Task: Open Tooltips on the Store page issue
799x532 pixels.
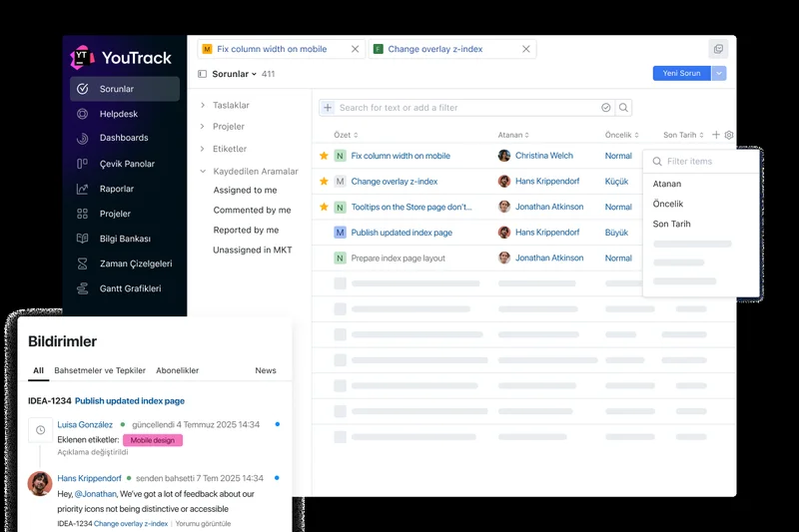Action: point(411,207)
